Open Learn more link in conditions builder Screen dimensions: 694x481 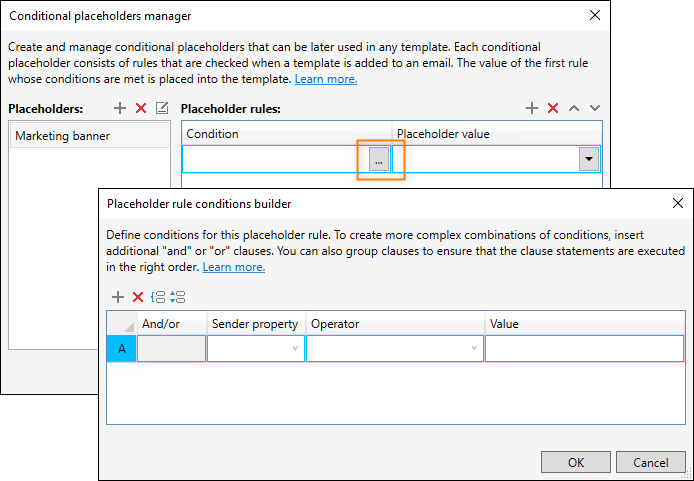click(234, 267)
